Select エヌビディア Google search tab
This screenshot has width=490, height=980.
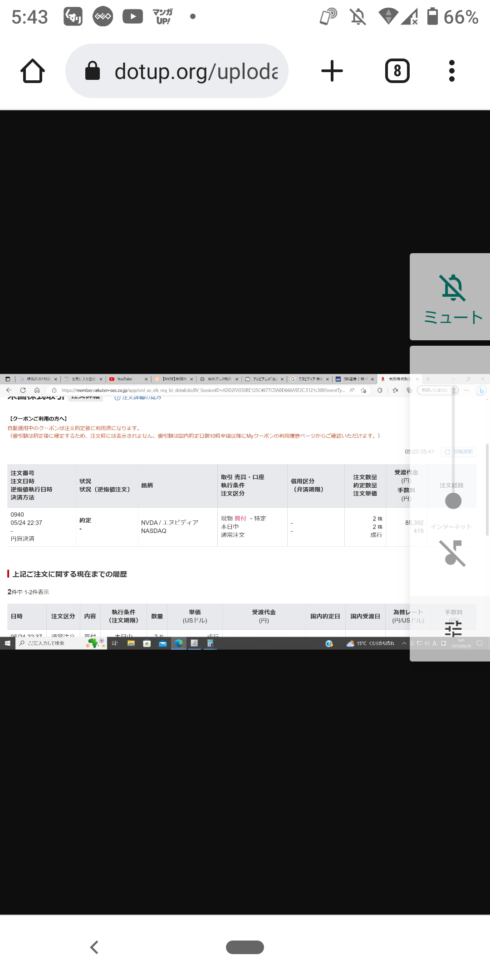[x=310, y=379]
